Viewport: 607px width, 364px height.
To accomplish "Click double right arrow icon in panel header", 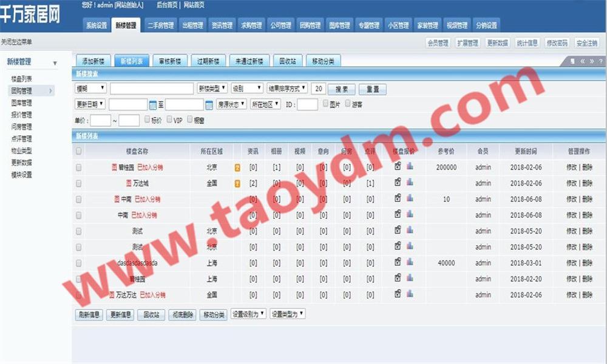I will 592,61.
